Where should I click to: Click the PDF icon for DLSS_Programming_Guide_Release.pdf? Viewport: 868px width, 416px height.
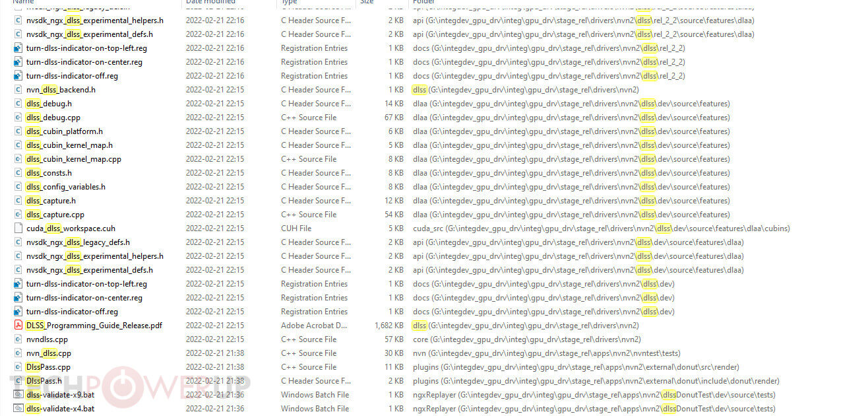tap(18, 326)
